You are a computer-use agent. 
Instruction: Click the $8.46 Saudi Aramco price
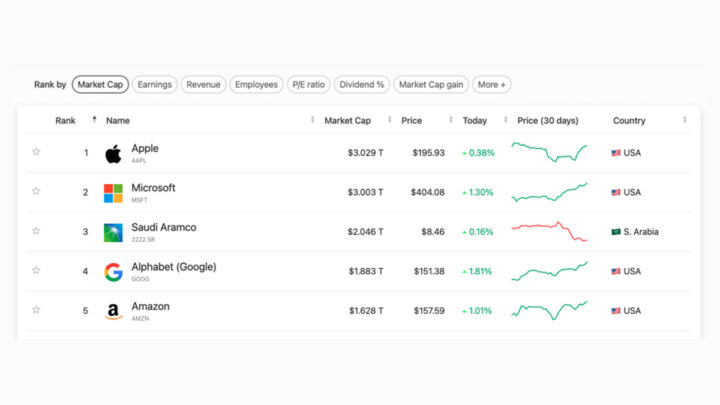(x=433, y=232)
